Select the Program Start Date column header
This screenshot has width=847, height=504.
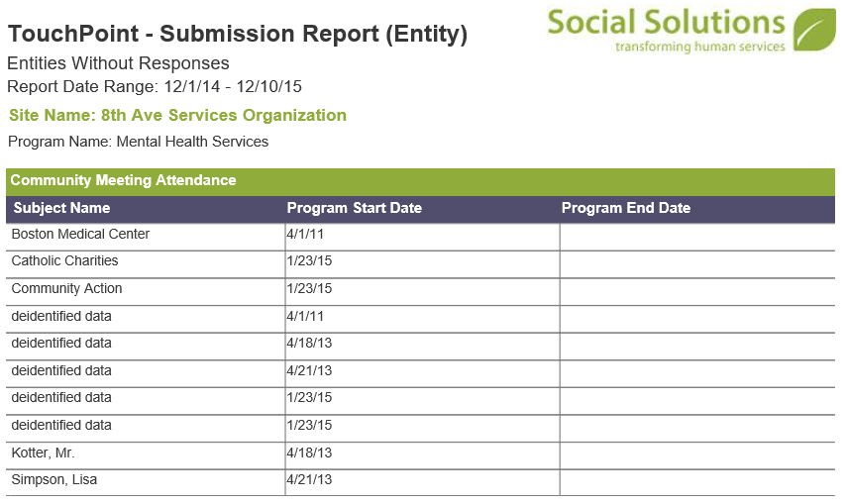[x=355, y=208]
